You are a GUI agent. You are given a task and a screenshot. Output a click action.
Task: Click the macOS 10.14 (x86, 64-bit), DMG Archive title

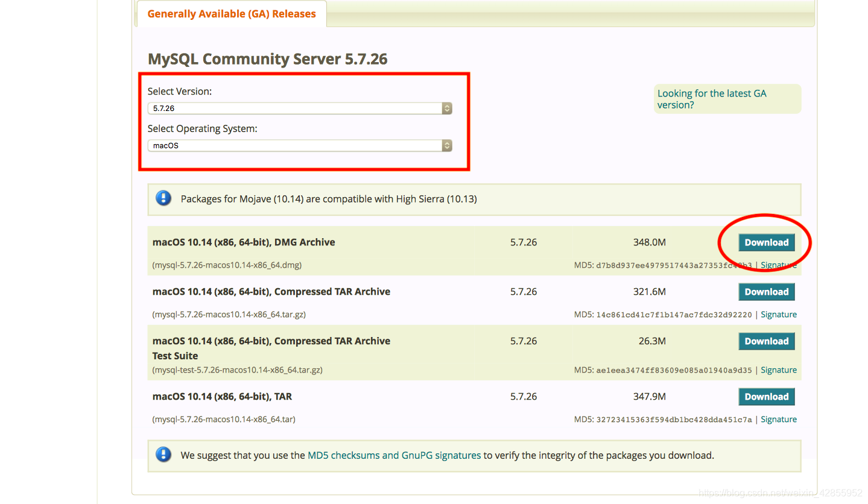[244, 242]
